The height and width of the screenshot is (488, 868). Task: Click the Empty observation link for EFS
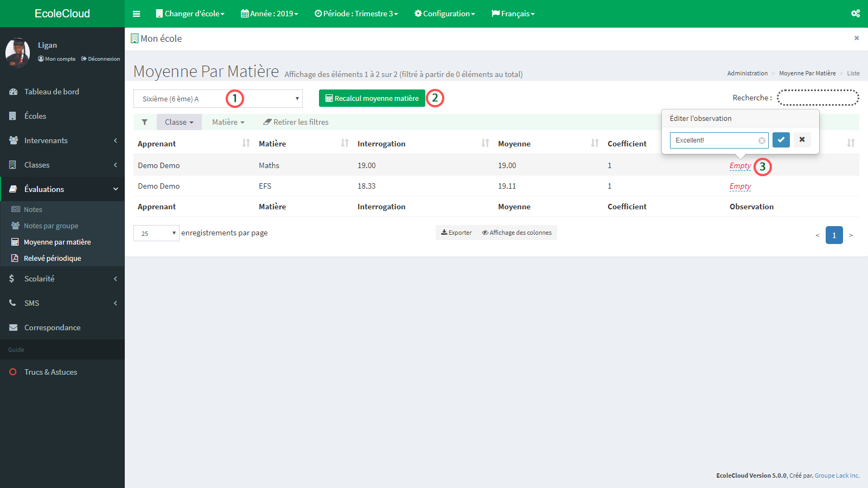(x=740, y=186)
